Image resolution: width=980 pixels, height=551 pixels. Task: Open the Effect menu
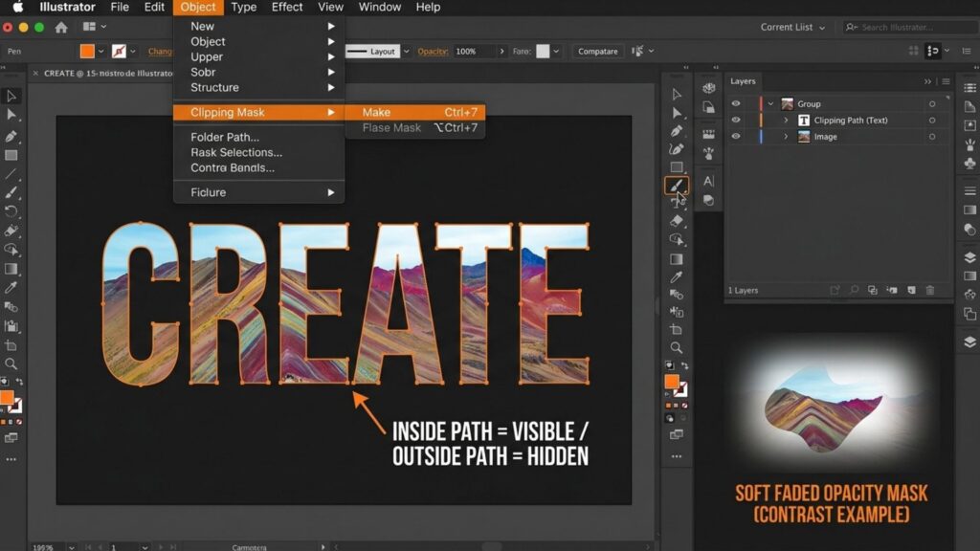pos(287,7)
